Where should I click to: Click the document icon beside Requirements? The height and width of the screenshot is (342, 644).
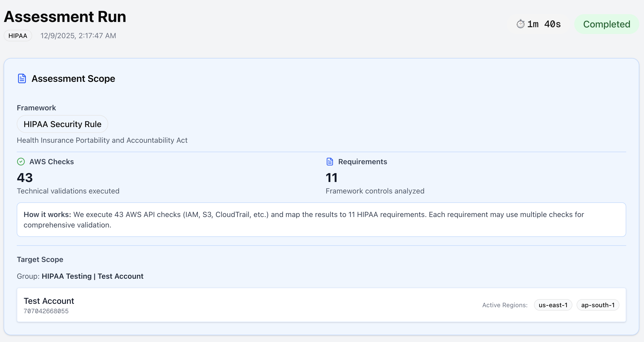coord(330,162)
